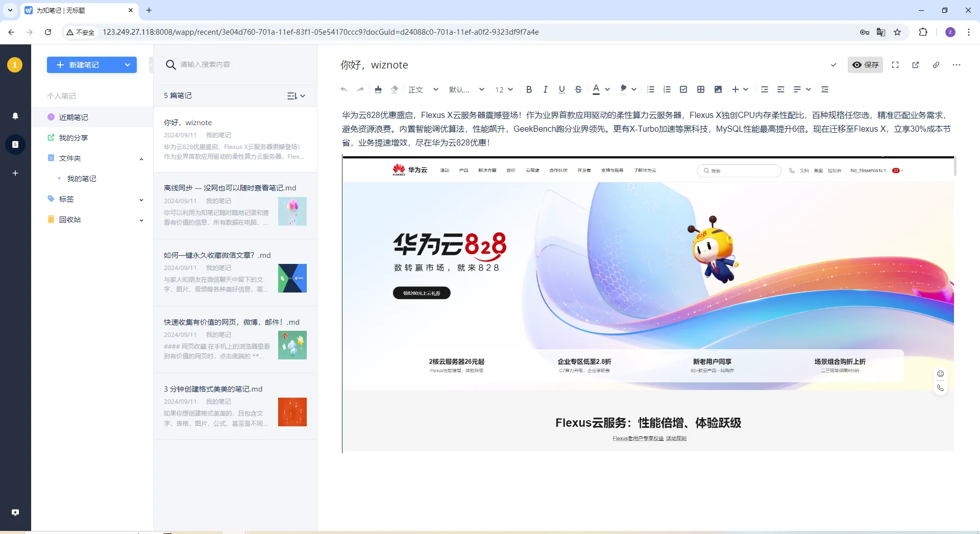Undo the last edit in the editor
Screen dimensions: 980x534
click(x=344, y=89)
